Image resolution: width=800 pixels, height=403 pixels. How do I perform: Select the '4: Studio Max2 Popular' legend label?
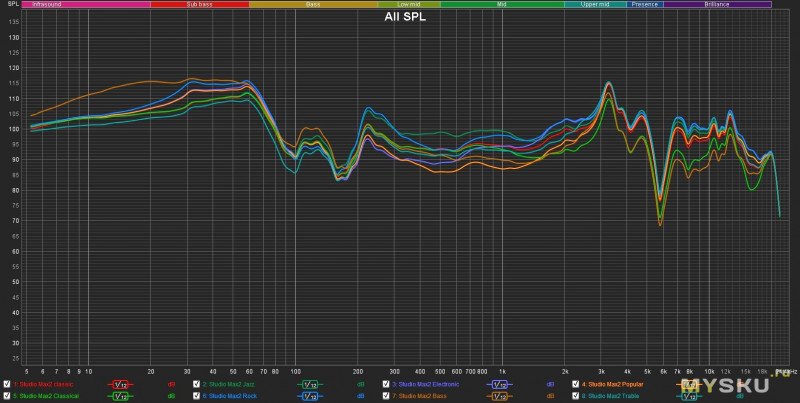(x=612, y=385)
